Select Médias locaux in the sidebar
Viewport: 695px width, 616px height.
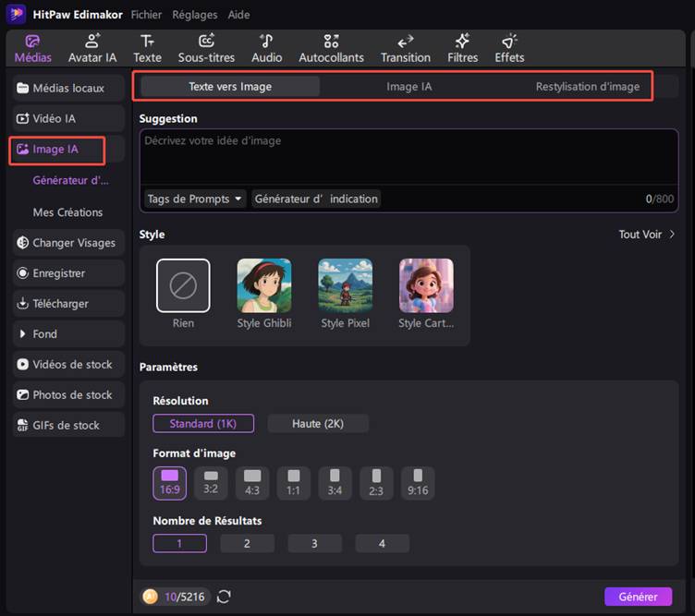point(68,88)
